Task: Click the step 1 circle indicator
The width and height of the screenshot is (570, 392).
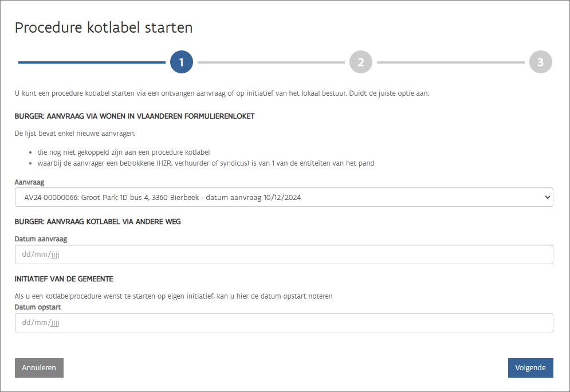Action: click(x=182, y=62)
